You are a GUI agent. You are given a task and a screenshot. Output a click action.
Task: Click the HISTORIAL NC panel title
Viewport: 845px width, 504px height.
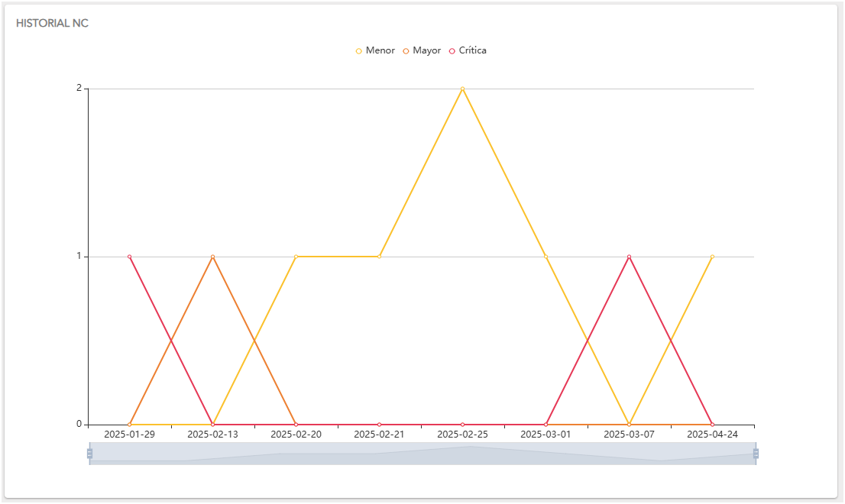click(52, 24)
